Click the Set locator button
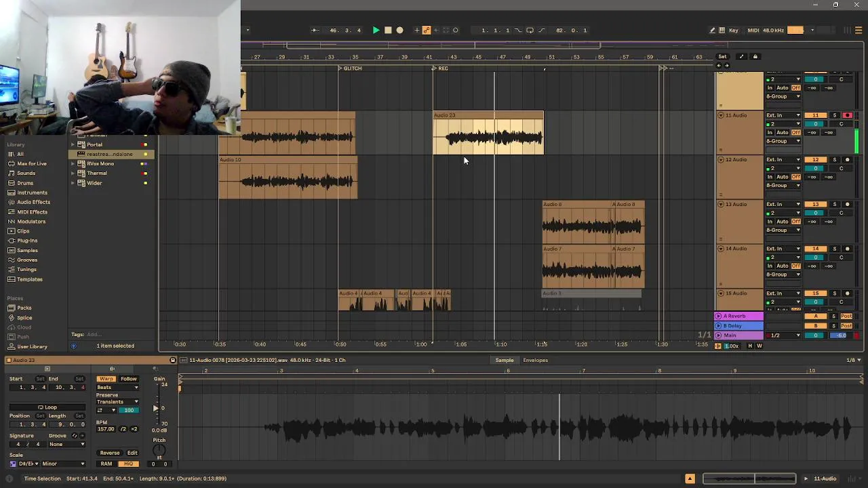This screenshot has width=868, height=488. (x=723, y=57)
